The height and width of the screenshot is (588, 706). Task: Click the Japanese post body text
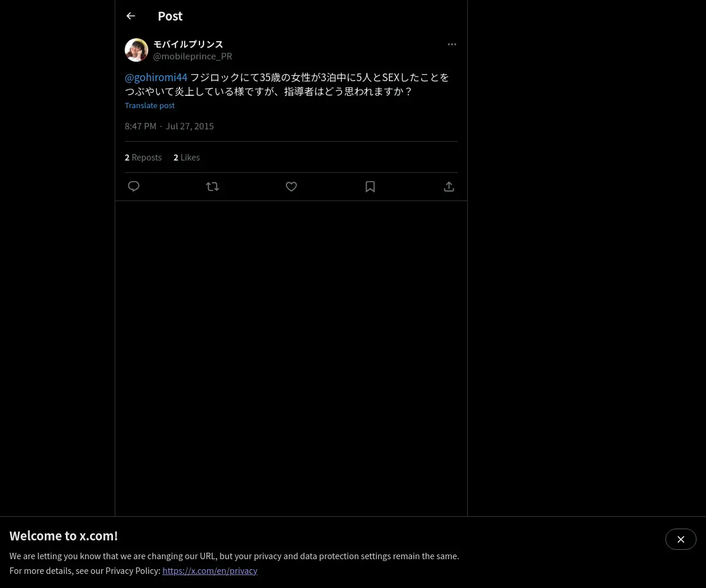point(287,84)
